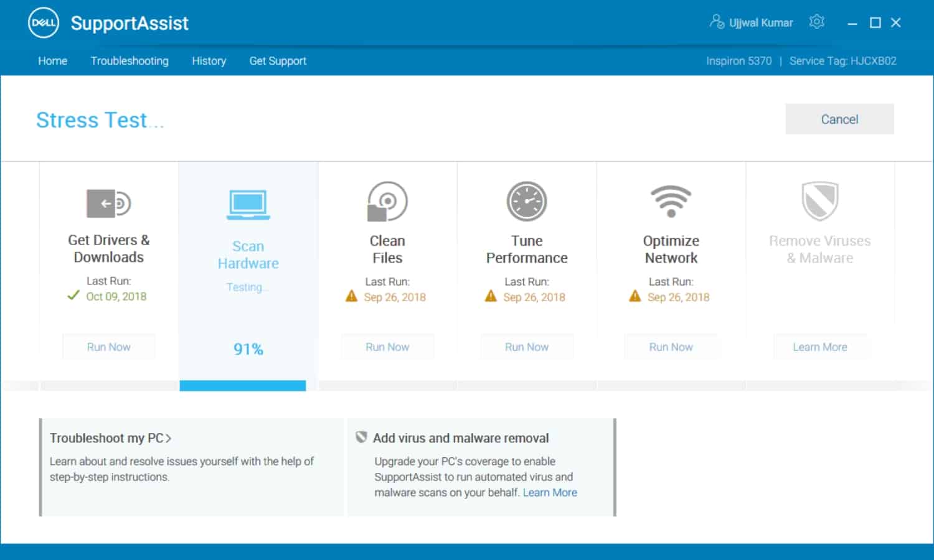Click the Scan Hardware label
The image size is (934, 560).
pyautogui.click(x=248, y=254)
